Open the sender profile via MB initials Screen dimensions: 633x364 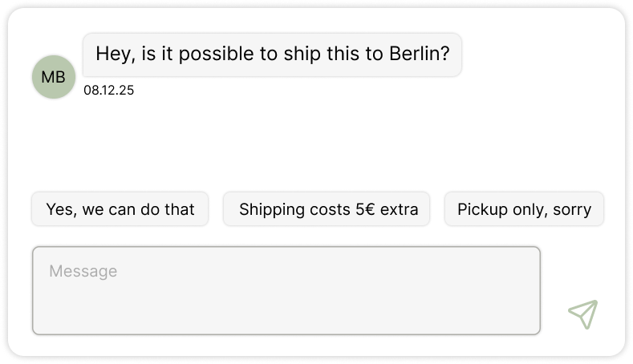pos(53,78)
